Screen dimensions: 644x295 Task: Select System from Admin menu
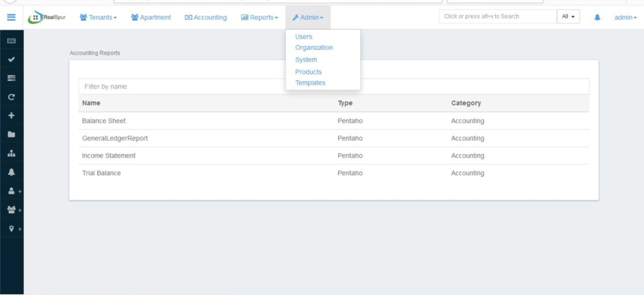pyautogui.click(x=306, y=60)
